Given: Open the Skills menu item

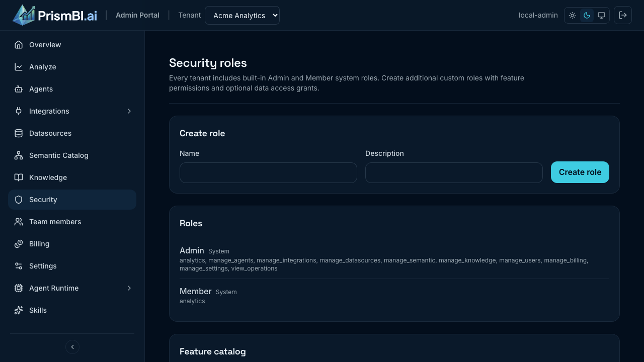Looking at the screenshot, I should [72, 310].
